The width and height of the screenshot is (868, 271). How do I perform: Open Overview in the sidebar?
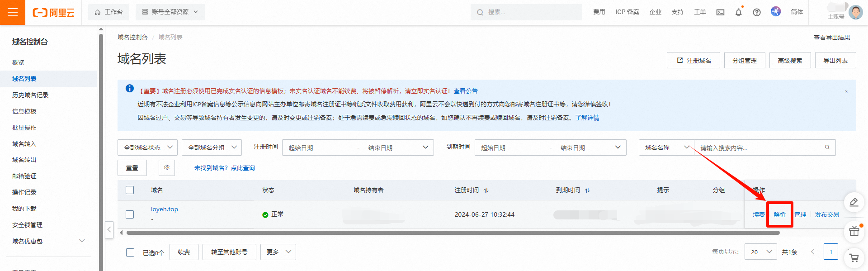coord(18,62)
